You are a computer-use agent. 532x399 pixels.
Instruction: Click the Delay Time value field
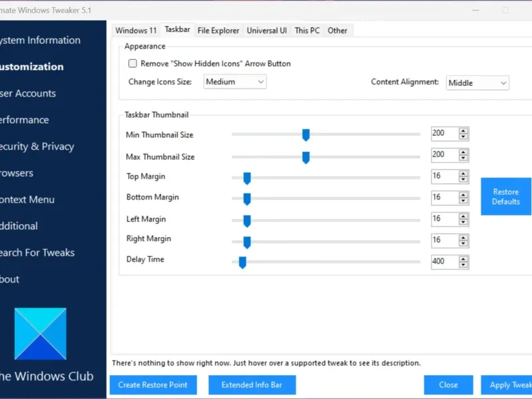(445, 261)
